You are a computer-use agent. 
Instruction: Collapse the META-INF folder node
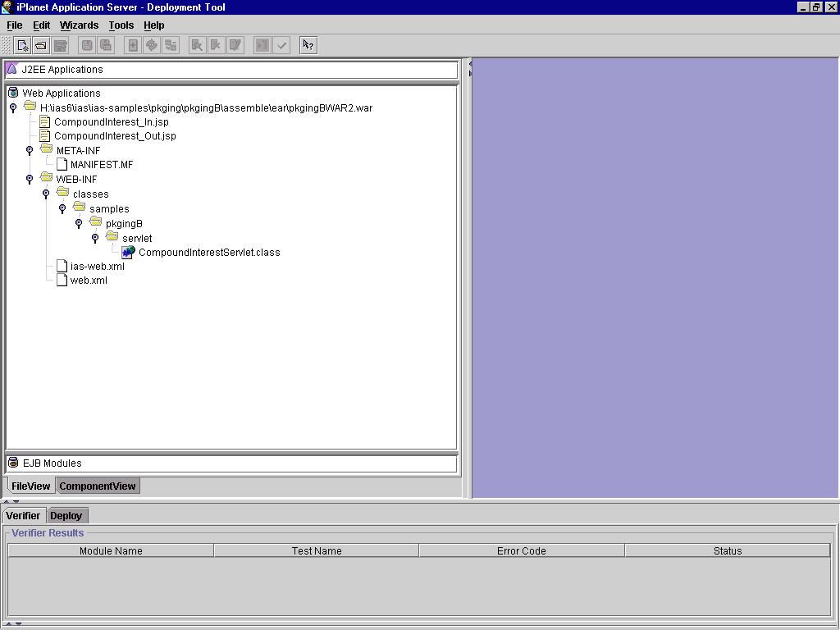coord(30,151)
